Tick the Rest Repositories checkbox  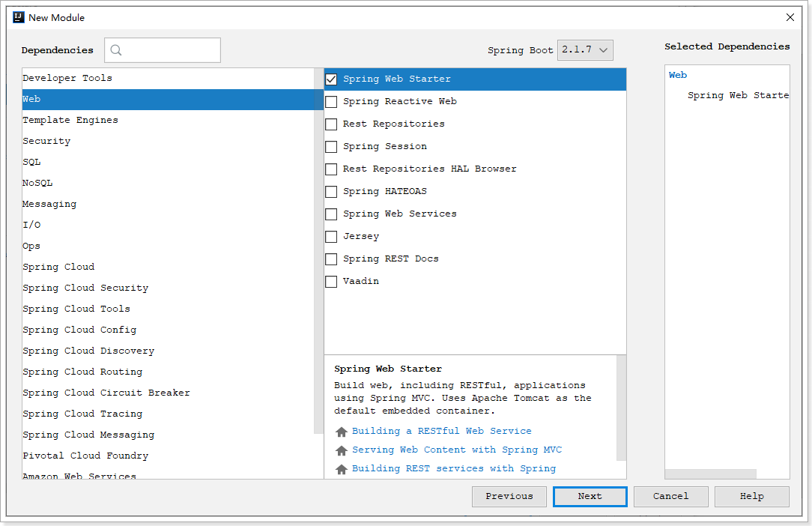point(331,124)
